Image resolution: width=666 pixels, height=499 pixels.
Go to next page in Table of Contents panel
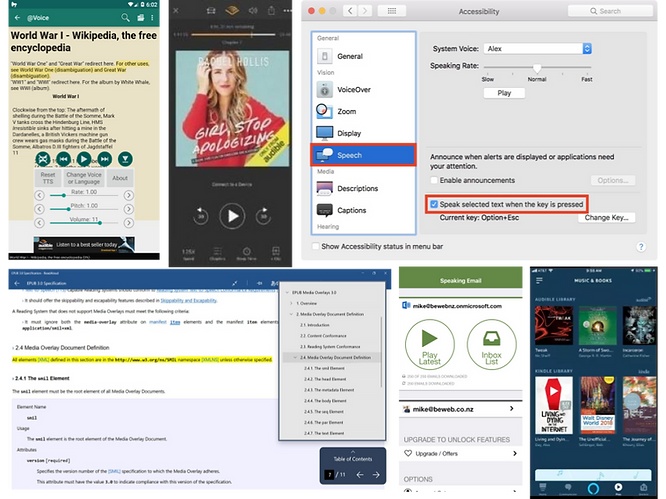click(x=376, y=475)
